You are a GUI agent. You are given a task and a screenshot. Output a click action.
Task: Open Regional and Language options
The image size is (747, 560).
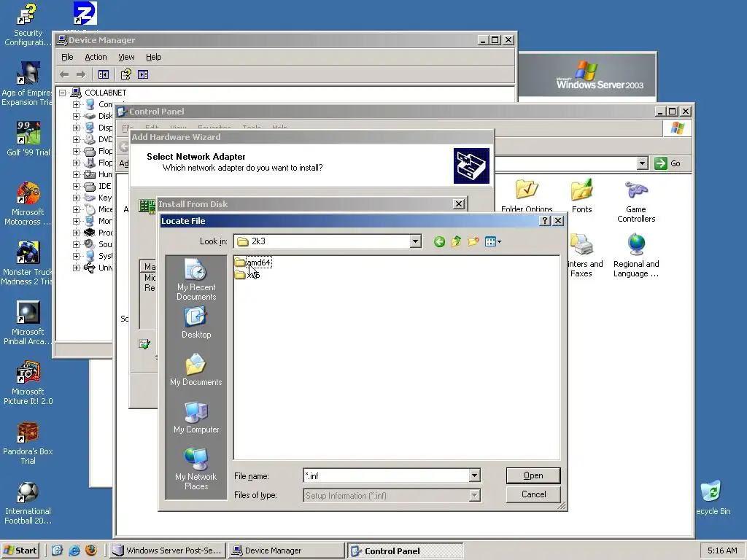tap(636, 256)
